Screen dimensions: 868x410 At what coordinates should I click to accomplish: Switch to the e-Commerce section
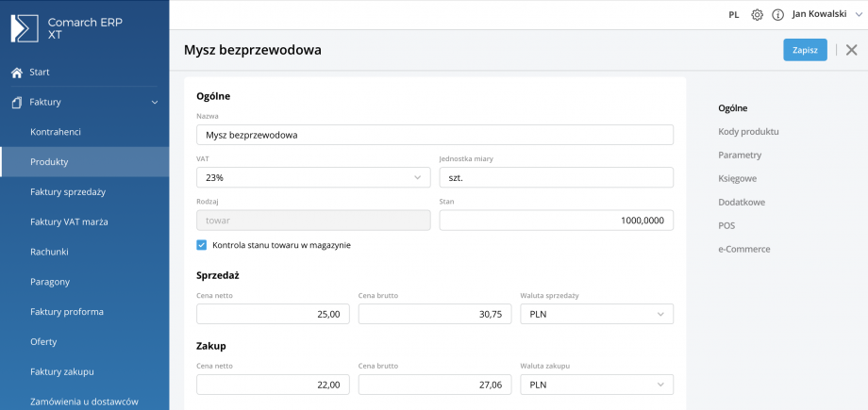pyautogui.click(x=743, y=250)
